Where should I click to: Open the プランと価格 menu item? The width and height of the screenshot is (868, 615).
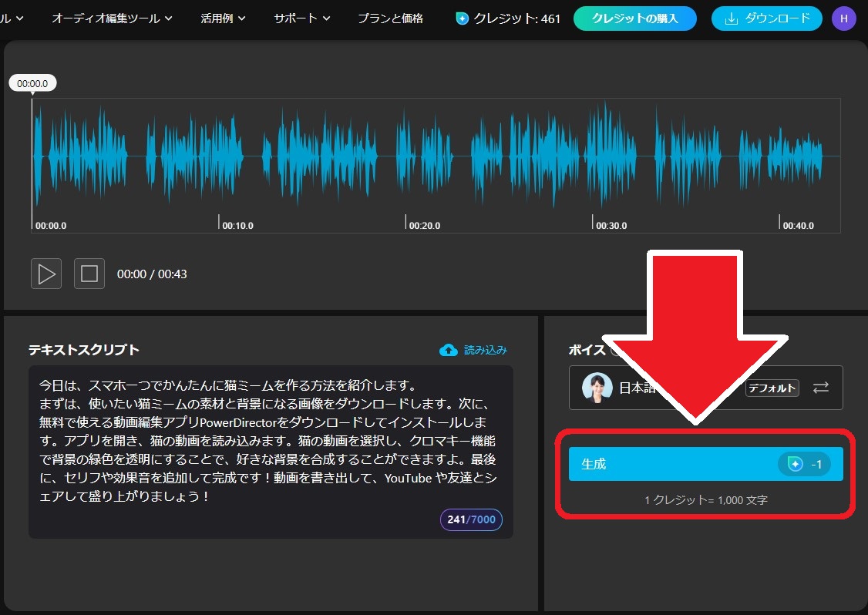tap(389, 18)
